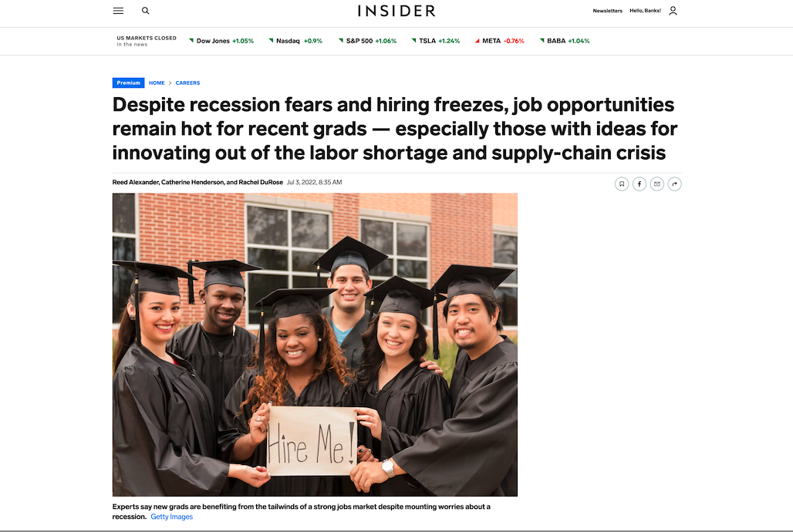The image size is (793, 532).
Task: Open the Newsletters link
Action: pyautogui.click(x=607, y=11)
